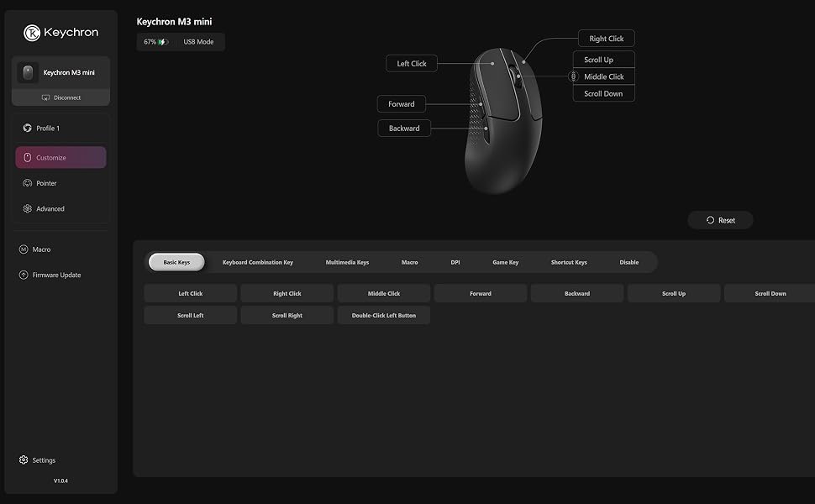Click the Reset button

click(x=720, y=220)
